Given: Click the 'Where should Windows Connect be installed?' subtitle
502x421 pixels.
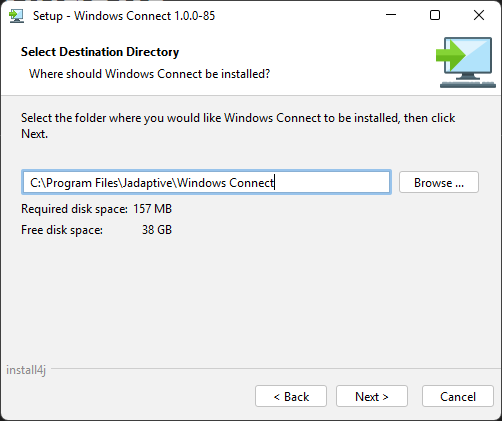Looking at the screenshot, I should point(149,74).
